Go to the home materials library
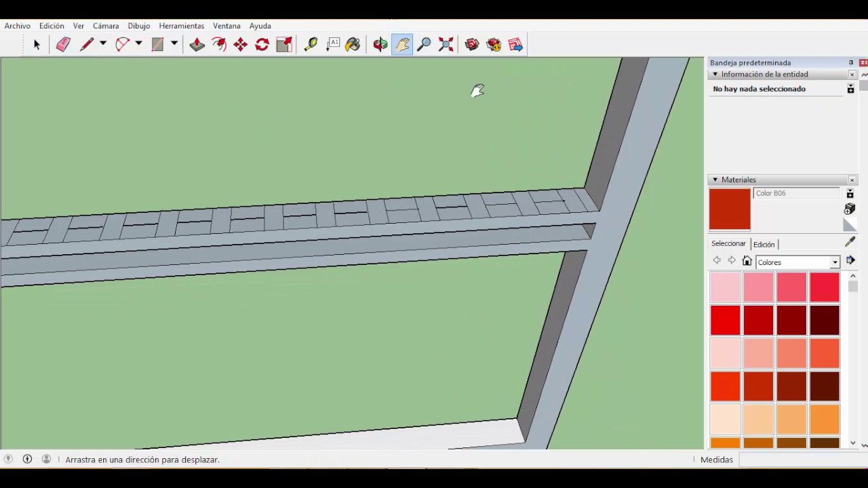This screenshot has width=868, height=488. coord(747,261)
